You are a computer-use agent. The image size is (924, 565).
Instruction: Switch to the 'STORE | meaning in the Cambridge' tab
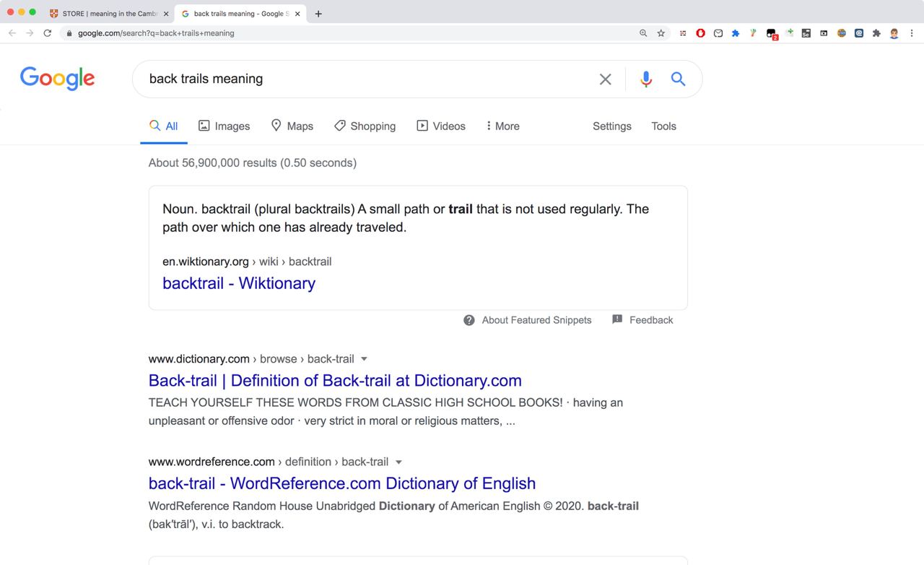point(108,14)
